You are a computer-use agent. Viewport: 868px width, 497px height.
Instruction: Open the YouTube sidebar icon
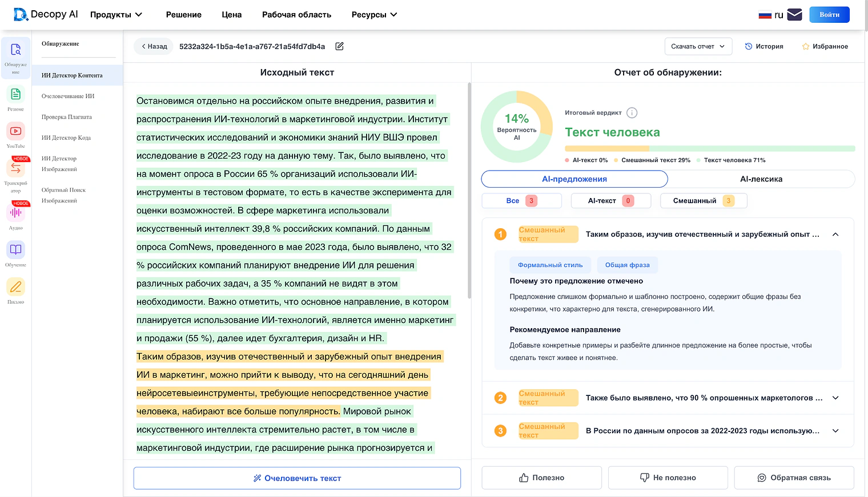(x=16, y=131)
